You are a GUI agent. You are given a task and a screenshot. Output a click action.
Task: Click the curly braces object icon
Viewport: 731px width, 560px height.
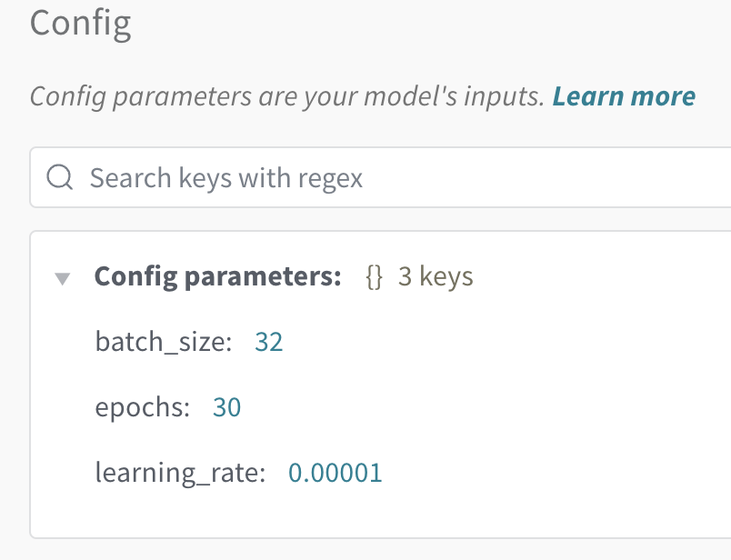[374, 276]
